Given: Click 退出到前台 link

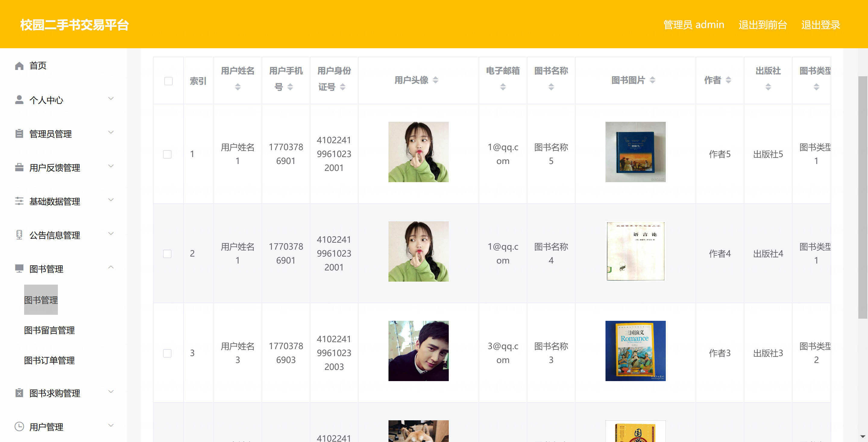Looking at the screenshot, I should [x=763, y=25].
